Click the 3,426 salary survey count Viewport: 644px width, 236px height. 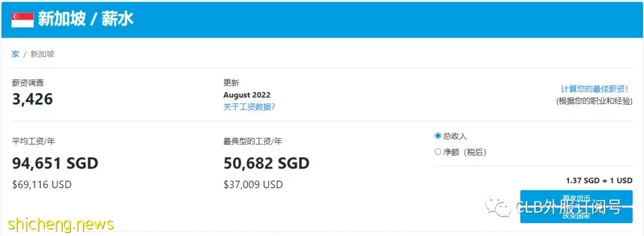pos(32,99)
